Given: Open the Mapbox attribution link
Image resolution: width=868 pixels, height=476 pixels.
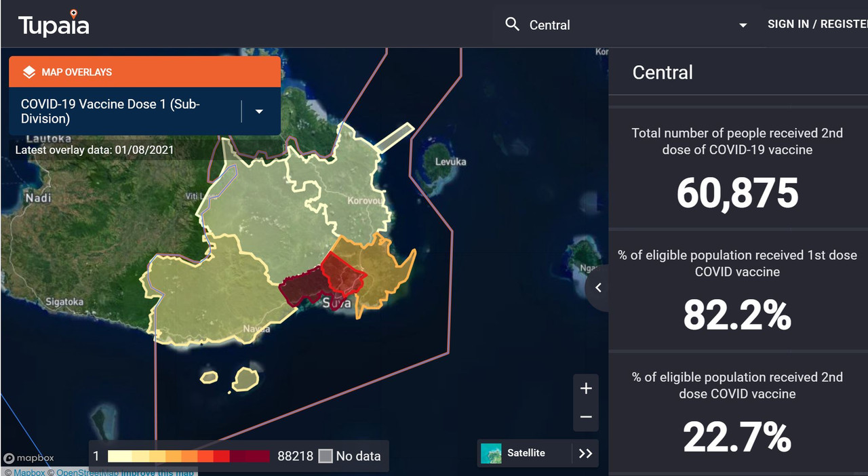Looking at the screenshot, I should (x=29, y=472).
